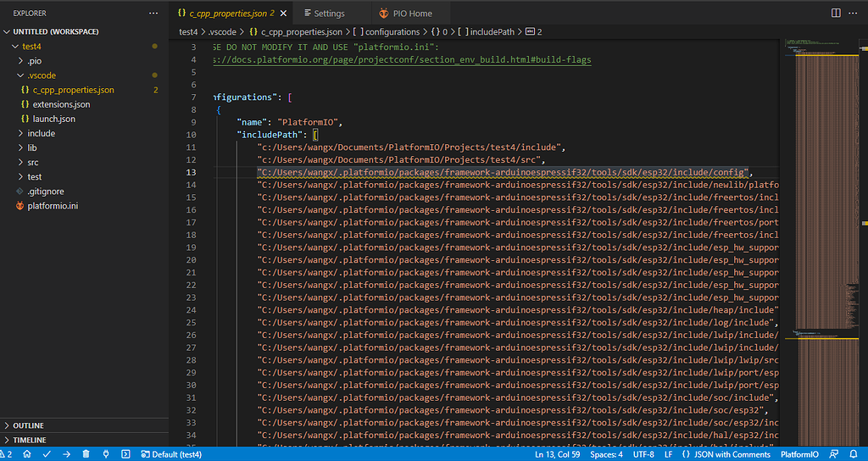Click the test4/src path on line 12
Viewport: 868px width, 461px height.
click(400, 160)
